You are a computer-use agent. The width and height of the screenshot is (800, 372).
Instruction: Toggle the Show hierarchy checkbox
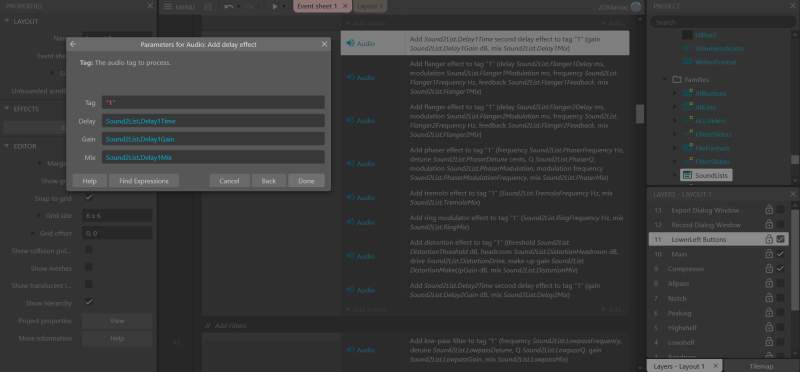pos(89,302)
